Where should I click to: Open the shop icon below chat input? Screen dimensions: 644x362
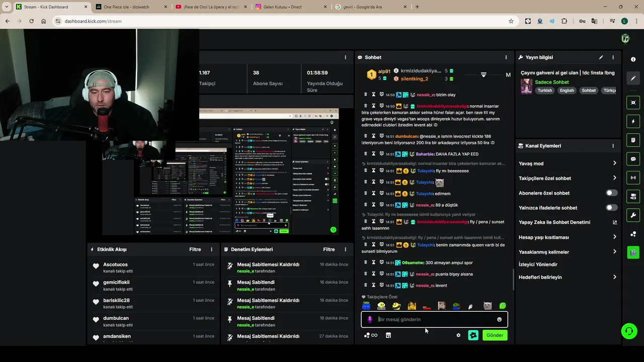click(388, 335)
